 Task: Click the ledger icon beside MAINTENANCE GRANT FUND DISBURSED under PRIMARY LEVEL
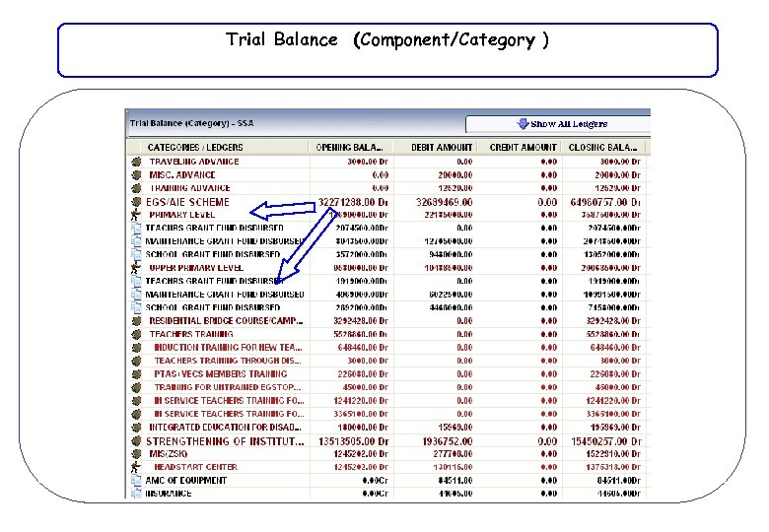(136, 241)
